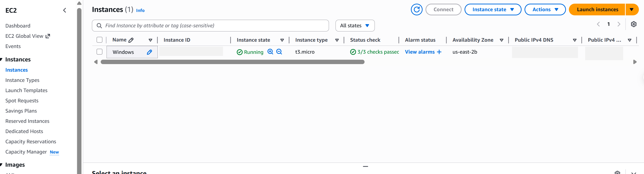
Task: Open Events in sidebar
Action: [x=13, y=46]
